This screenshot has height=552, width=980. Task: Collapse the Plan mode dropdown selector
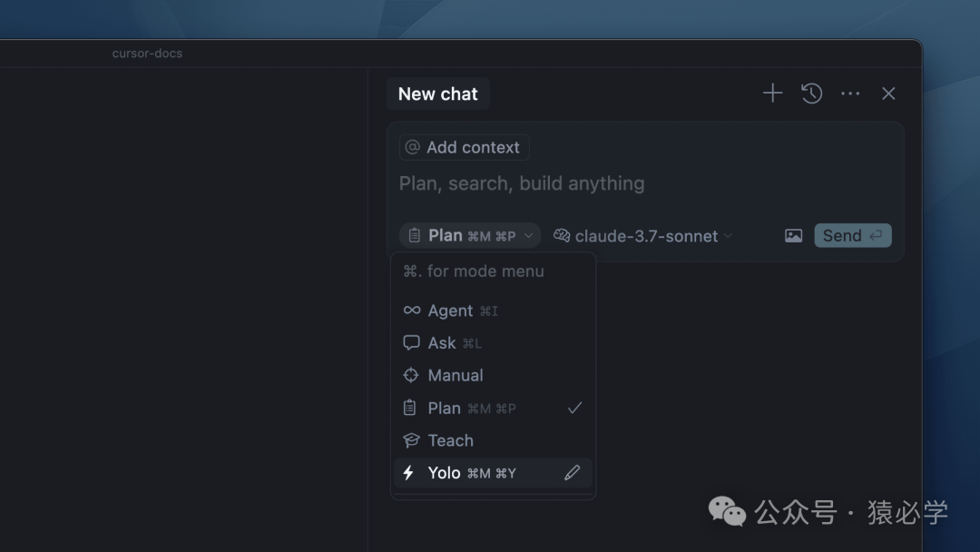tap(469, 236)
